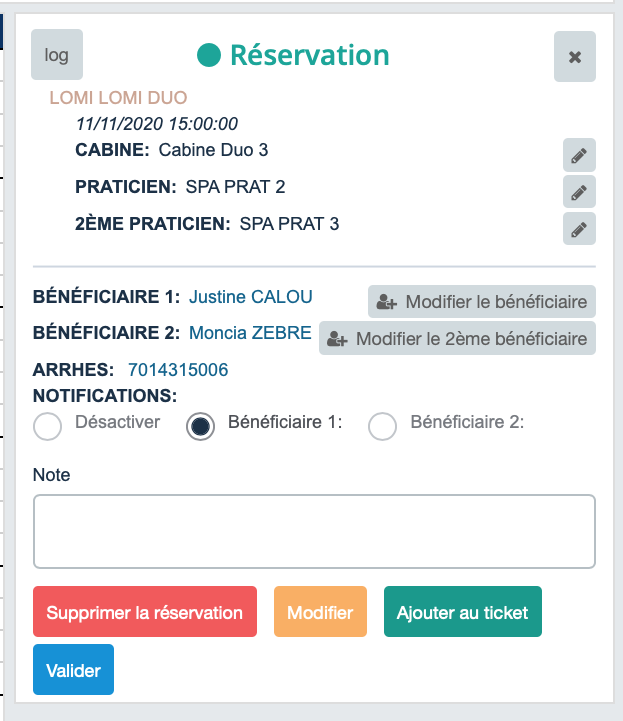The height and width of the screenshot is (721, 623).
Task: Edit the Praticien with pencil icon
Action: click(x=579, y=191)
